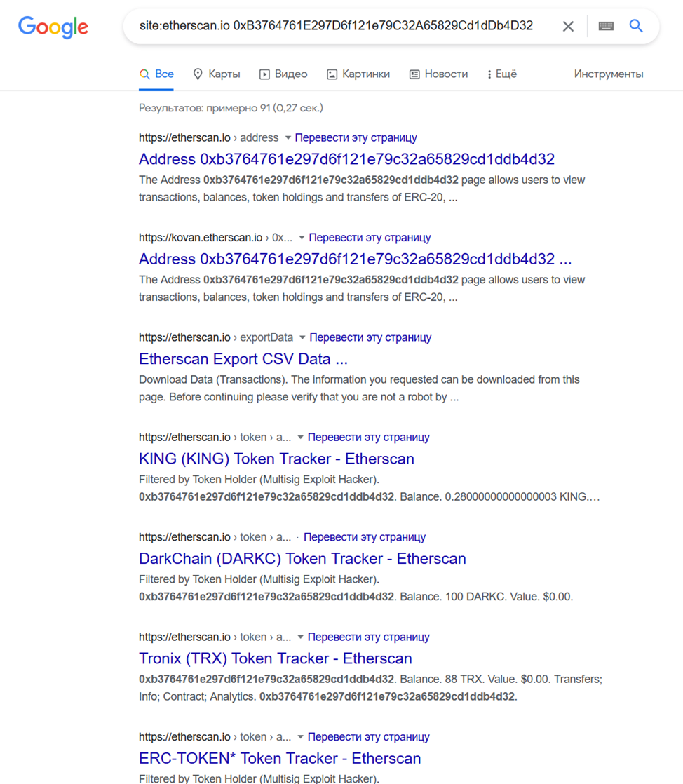The width and height of the screenshot is (683, 784).
Task: Open the DarkChain (DARKC) Token Tracker result
Action: tap(302, 558)
